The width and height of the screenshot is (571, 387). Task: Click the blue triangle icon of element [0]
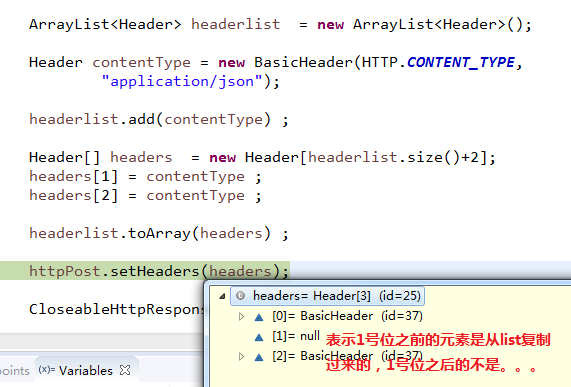coord(259,317)
